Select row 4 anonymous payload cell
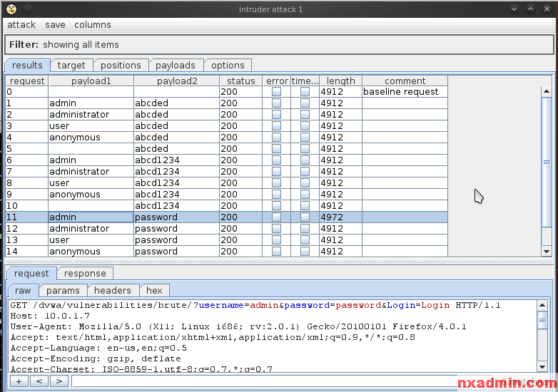The width and height of the screenshot is (558, 392). 91,137
